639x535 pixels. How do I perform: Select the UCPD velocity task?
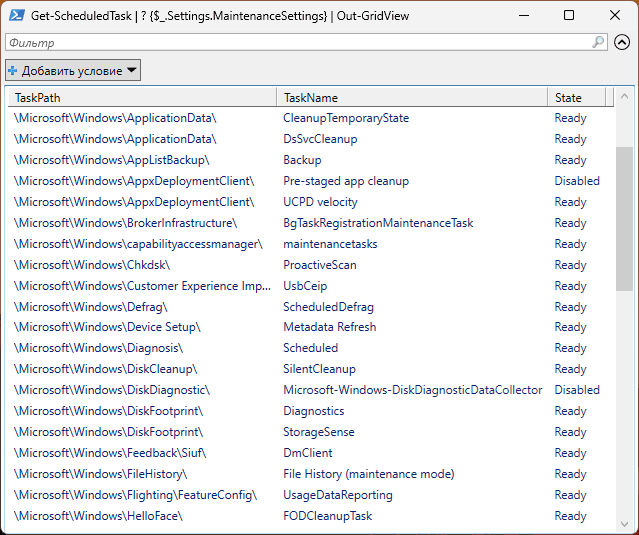pyautogui.click(x=320, y=202)
